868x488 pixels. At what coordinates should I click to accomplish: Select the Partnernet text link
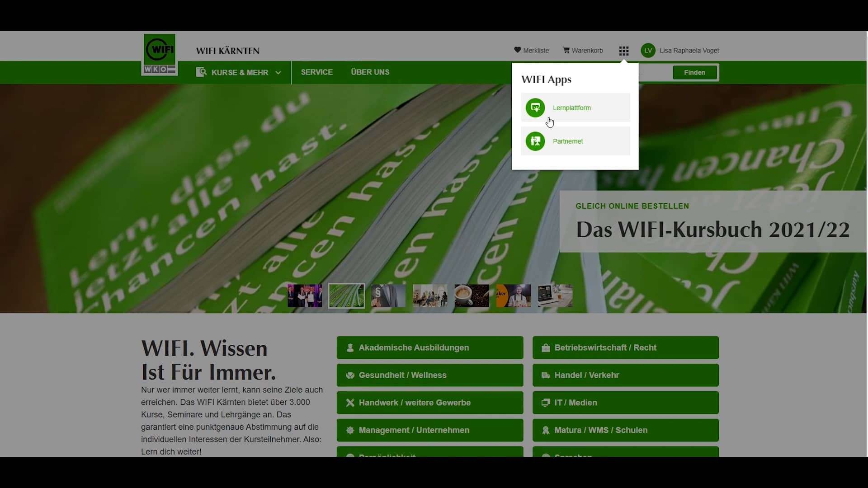pos(568,141)
